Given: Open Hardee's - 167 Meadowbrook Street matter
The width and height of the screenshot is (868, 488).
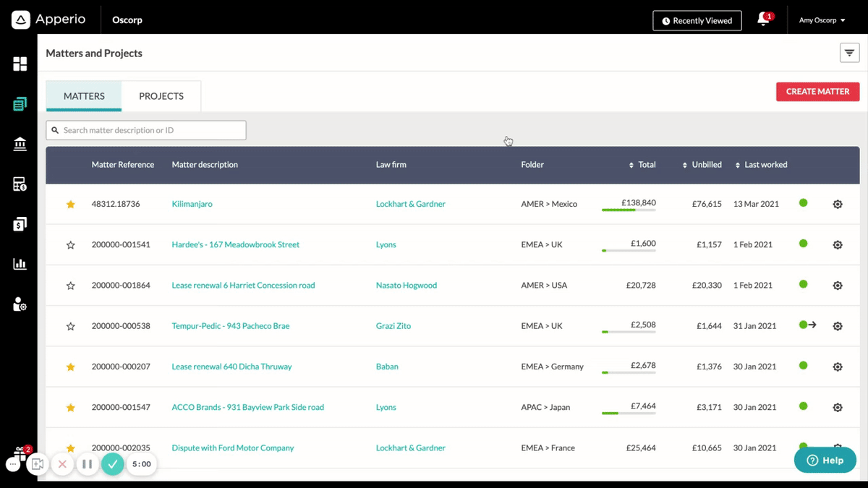Looking at the screenshot, I should pyautogui.click(x=236, y=244).
